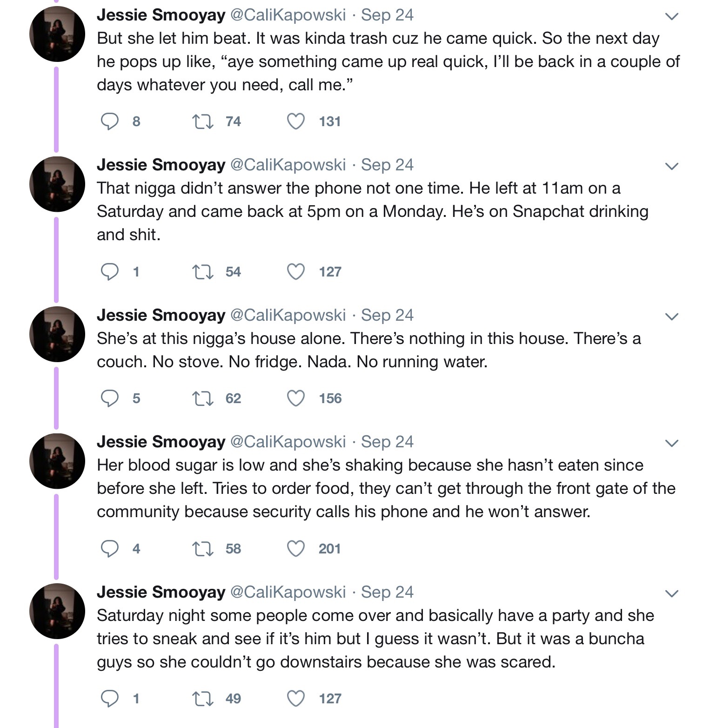Reply to the tweet with 8 replies
The height and width of the screenshot is (728, 710).
(x=110, y=121)
